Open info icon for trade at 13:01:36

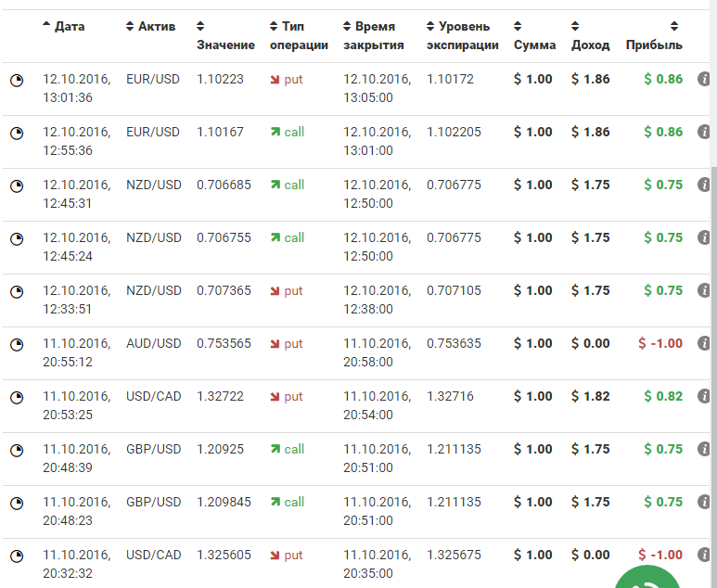(x=704, y=79)
